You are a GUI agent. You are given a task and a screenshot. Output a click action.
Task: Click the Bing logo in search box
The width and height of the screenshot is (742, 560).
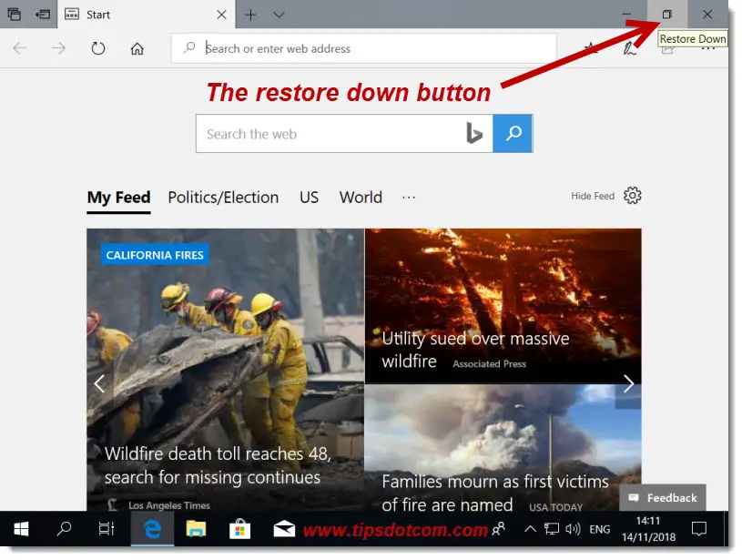pyautogui.click(x=474, y=133)
